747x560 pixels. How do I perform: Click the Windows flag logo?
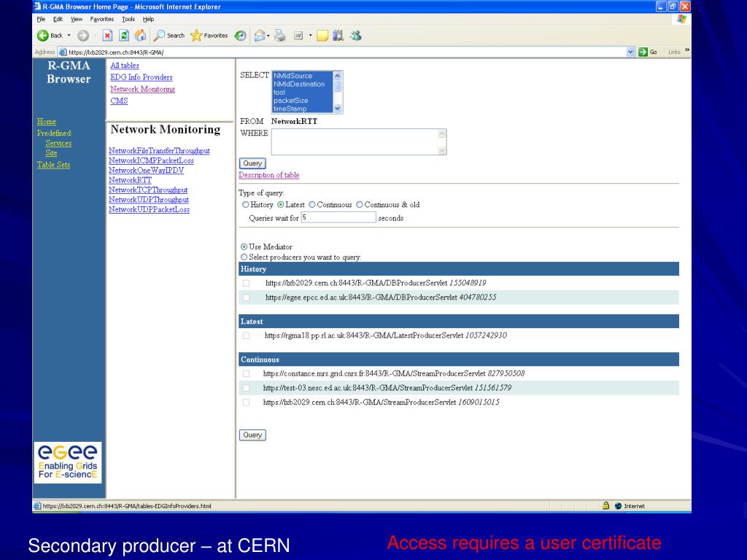click(x=682, y=19)
